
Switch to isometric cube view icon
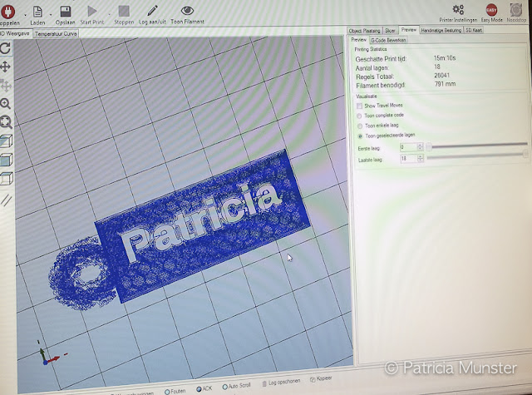[x=6, y=141]
